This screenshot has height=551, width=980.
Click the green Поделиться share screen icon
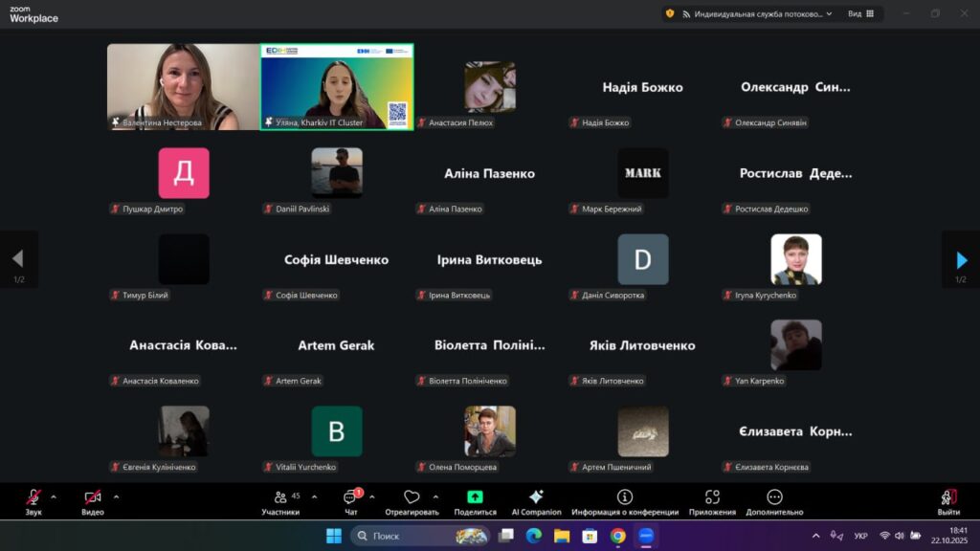(475, 497)
